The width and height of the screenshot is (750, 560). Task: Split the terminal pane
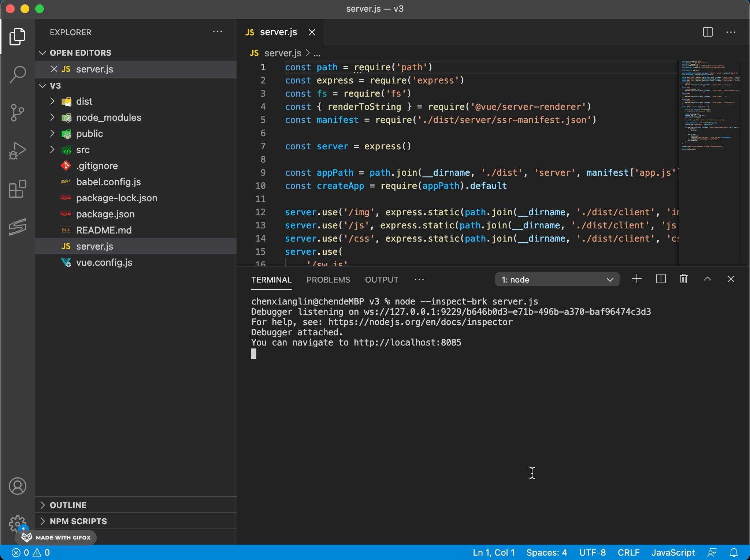point(661,279)
